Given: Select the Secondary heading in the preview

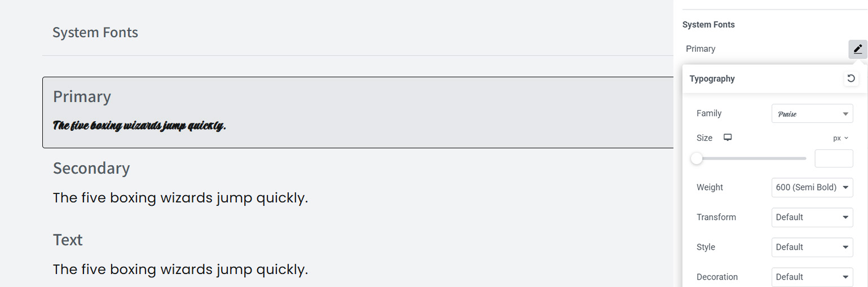Looking at the screenshot, I should click(91, 168).
